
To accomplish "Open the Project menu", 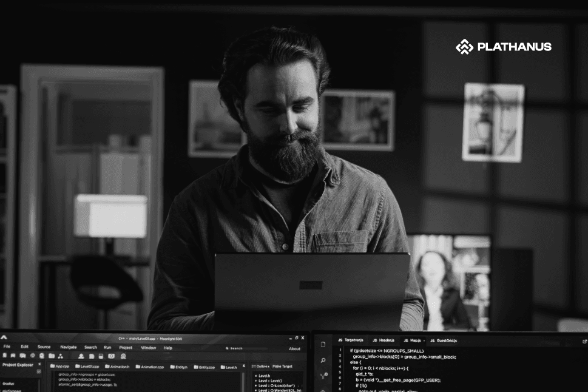I will click(126, 348).
